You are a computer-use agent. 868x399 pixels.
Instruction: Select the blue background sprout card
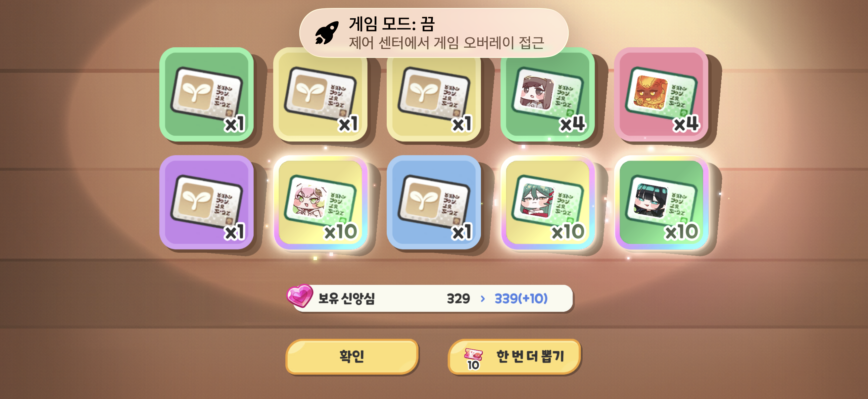434,202
